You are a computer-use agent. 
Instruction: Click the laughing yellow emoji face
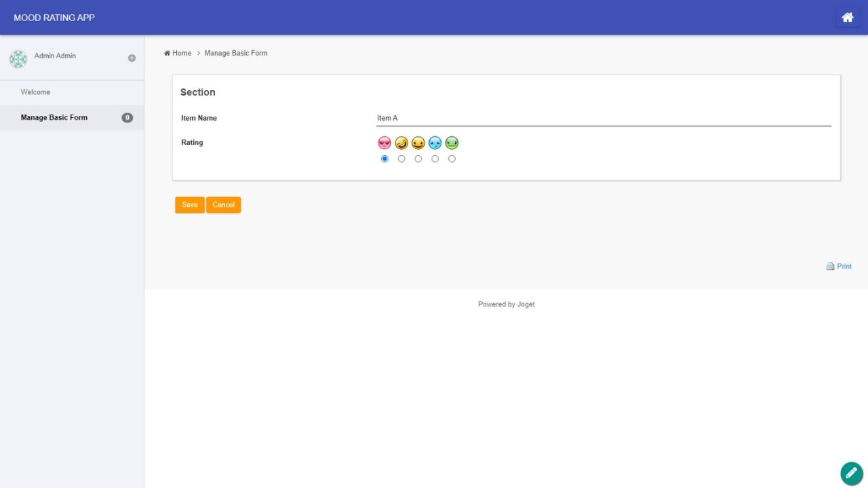(401, 143)
